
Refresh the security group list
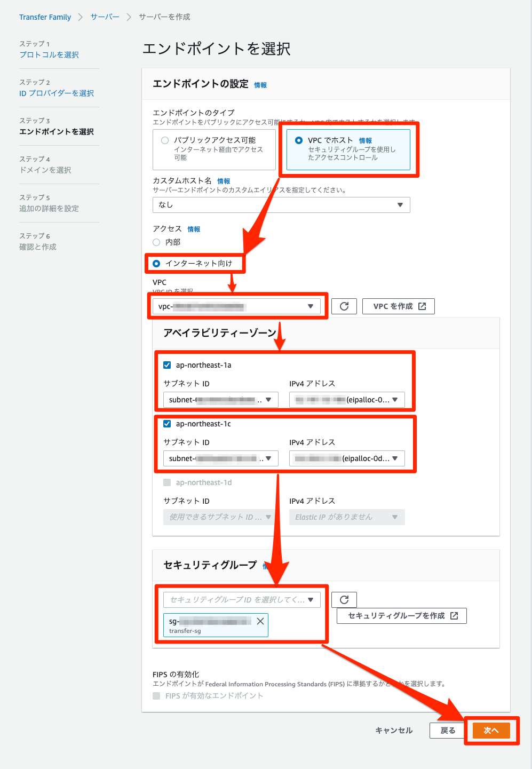344,599
